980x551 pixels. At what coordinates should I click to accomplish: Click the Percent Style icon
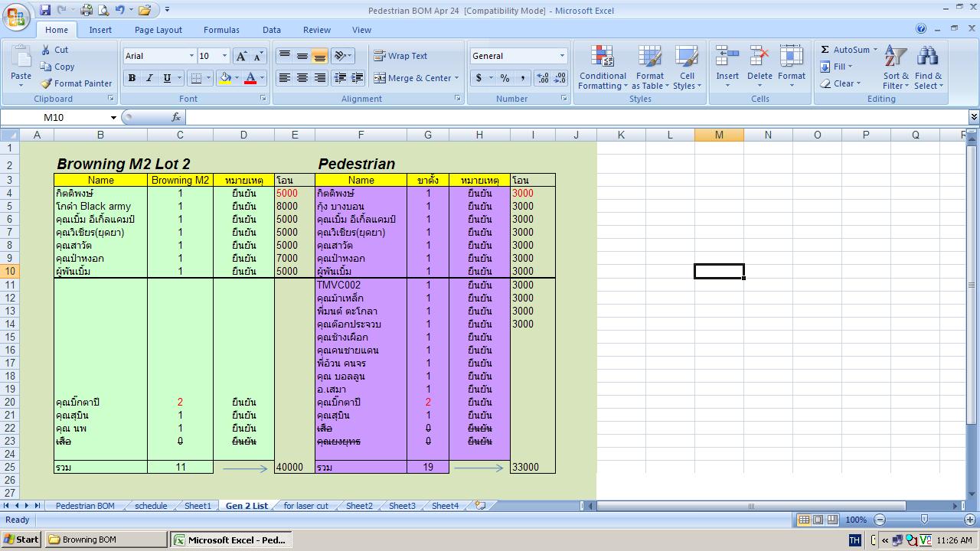[x=505, y=78]
